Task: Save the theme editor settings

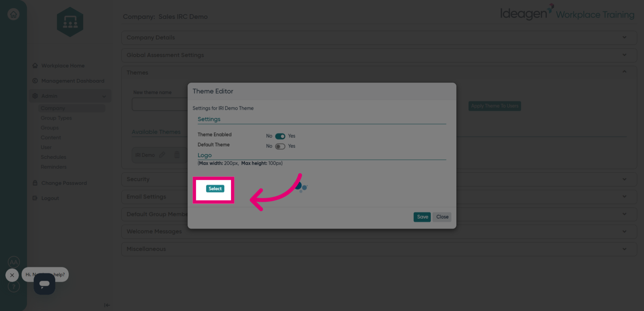Action: click(422, 217)
